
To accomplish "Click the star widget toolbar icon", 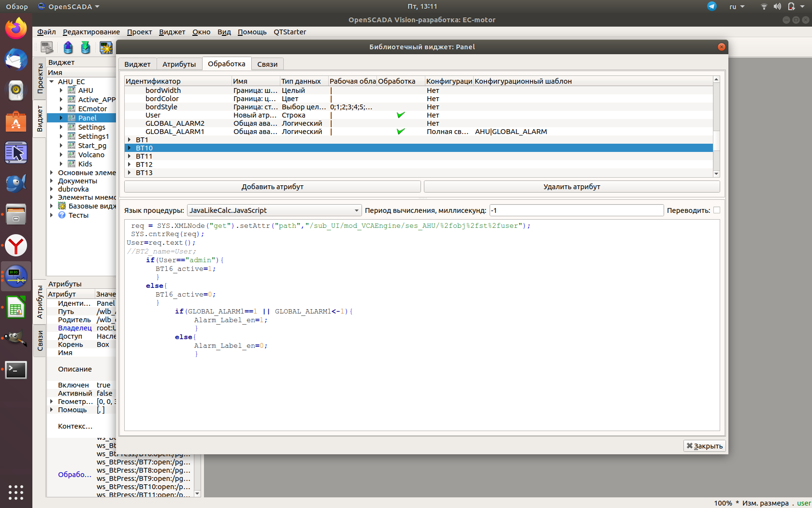I will (x=105, y=47).
